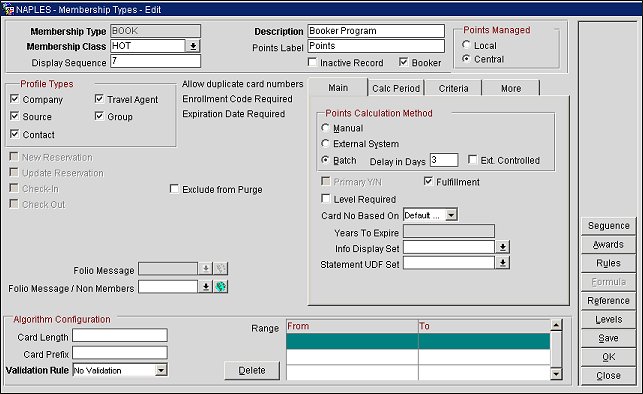
Task: Click the Delay in Days field
Action: click(x=444, y=160)
